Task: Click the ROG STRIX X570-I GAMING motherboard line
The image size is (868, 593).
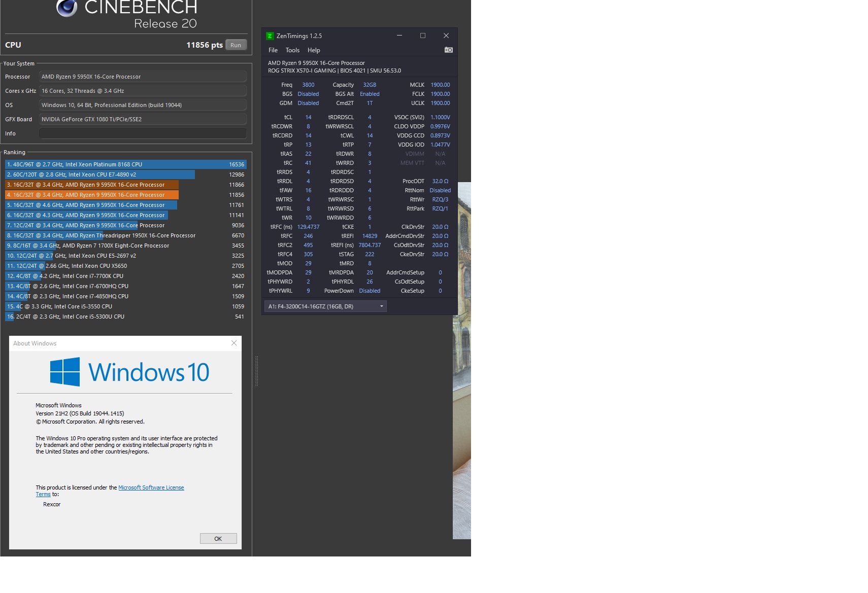Action: click(335, 71)
